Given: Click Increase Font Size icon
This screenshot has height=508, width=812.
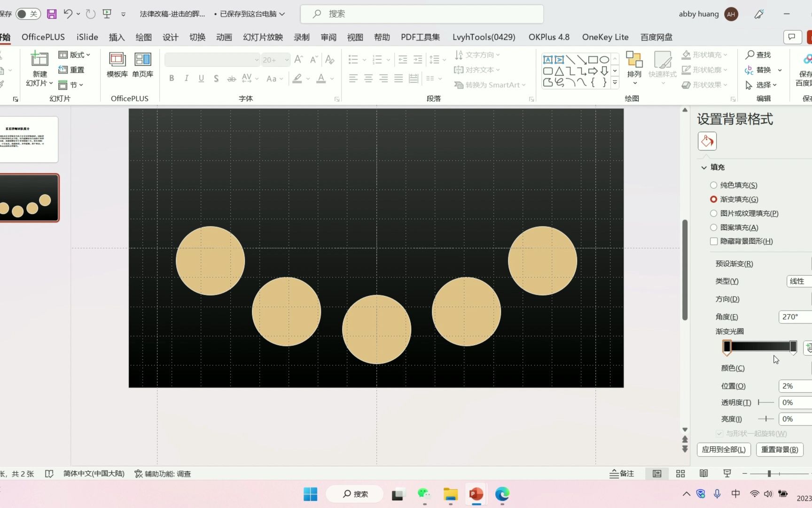Looking at the screenshot, I should (298, 60).
